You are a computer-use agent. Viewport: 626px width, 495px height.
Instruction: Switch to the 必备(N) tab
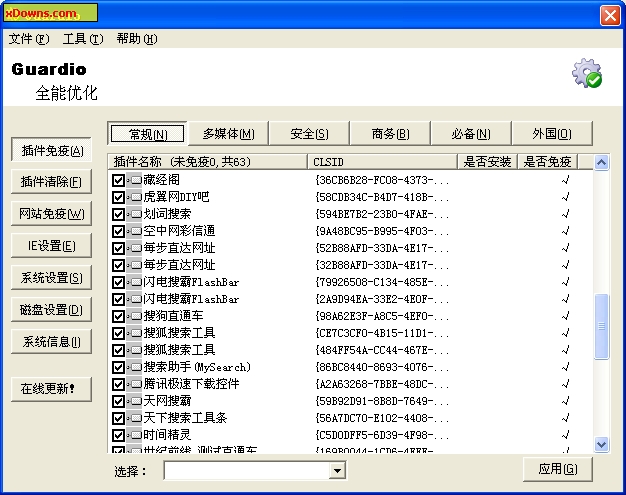[x=471, y=134]
